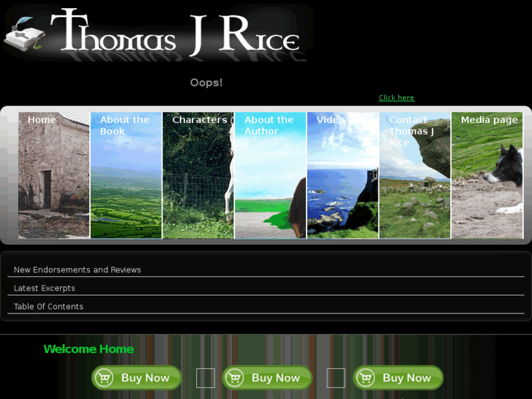Click the empty box after middle Buy Now
The image size is (532, 399).
[x=336, y=378]
